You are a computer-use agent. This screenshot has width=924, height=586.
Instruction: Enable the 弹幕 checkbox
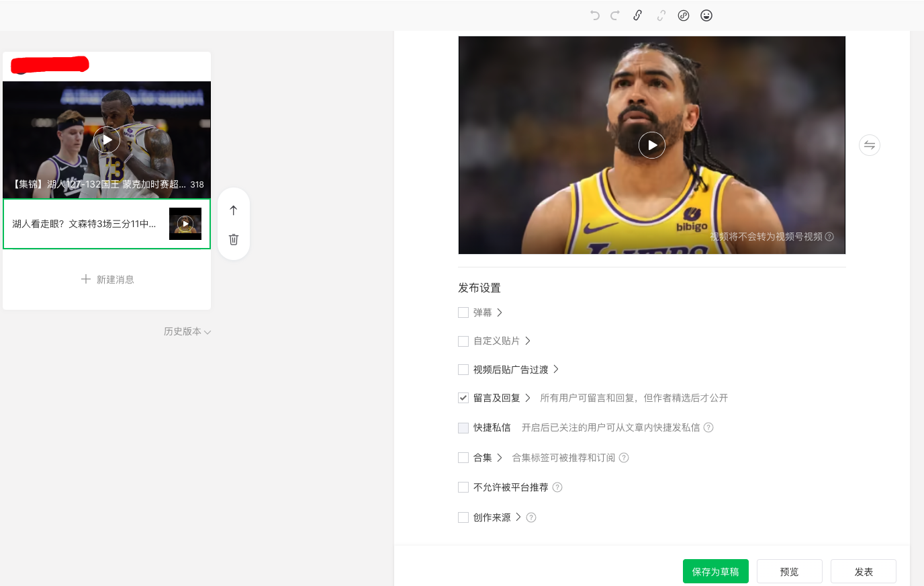463,312
